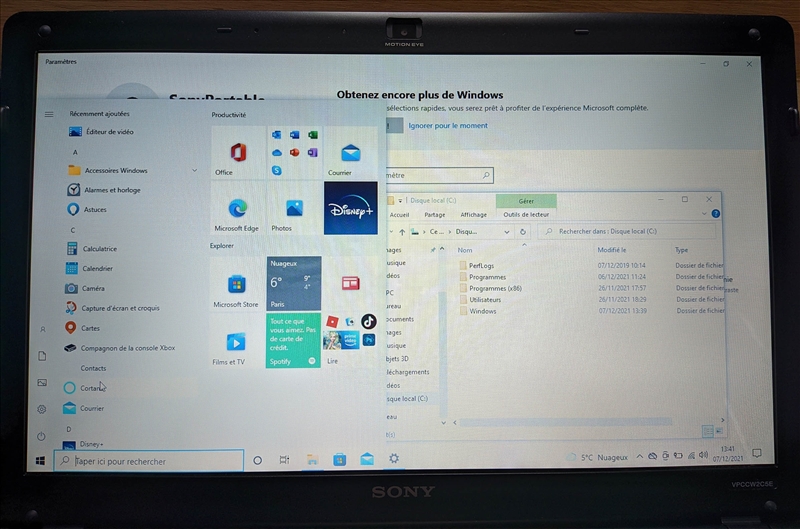Viewport: 800px width, 529px height.
Task: Open File Explorer from the taskbar
Action: click(x=312, y=460)
